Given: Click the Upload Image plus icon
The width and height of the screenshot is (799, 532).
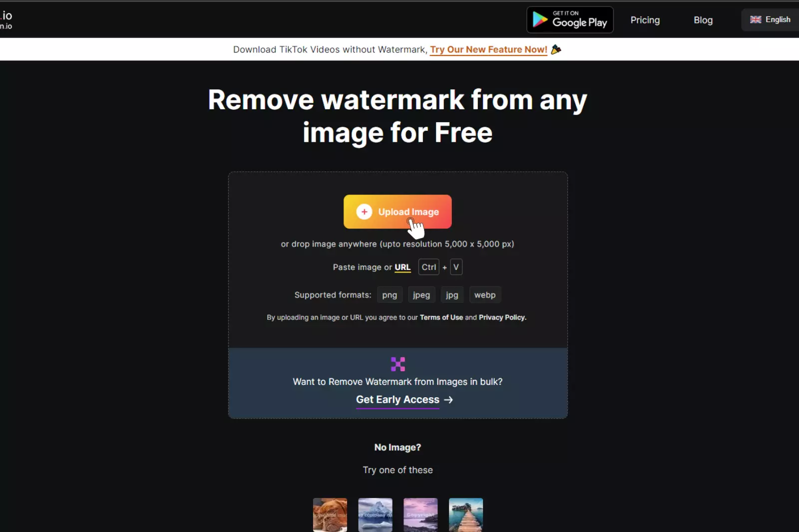Looking at the screenshot, I should coord(364,212).
